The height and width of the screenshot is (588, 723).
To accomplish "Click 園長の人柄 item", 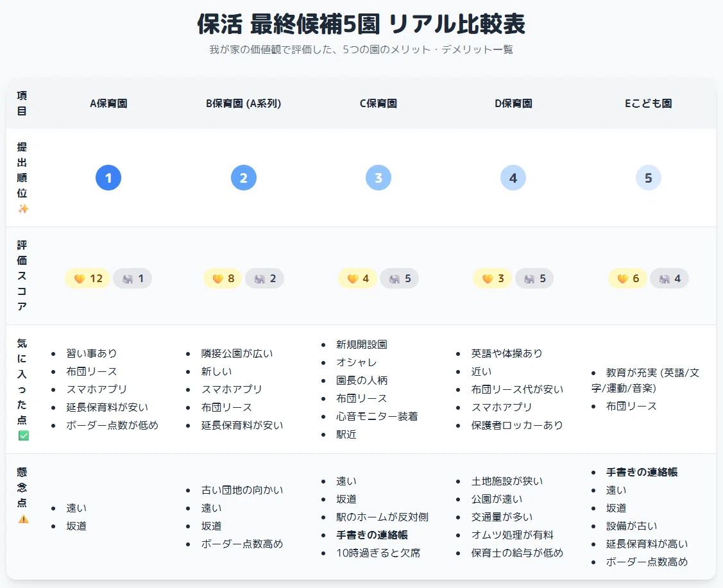I will [362, 380].
